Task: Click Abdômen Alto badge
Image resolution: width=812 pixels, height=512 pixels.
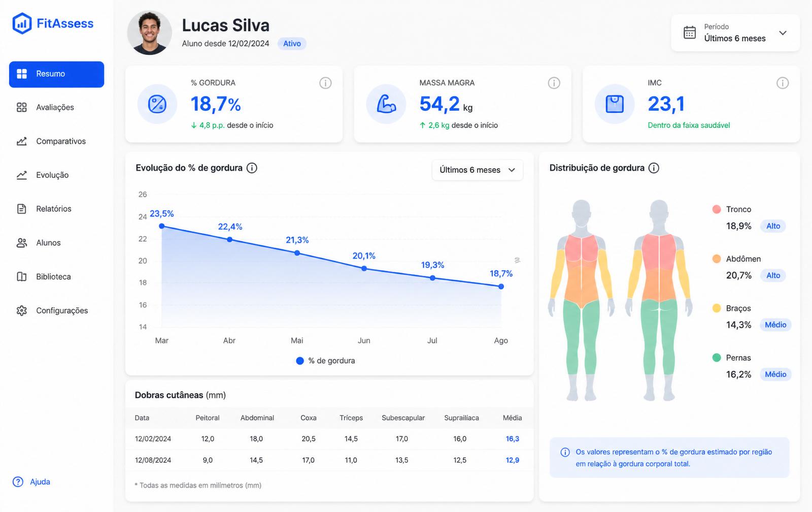Action: pyautogui.click(x=773, y=275)
